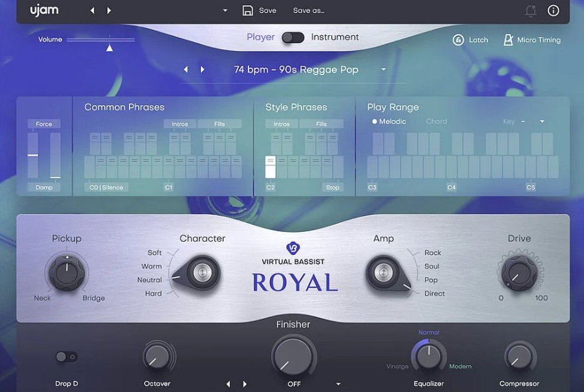Select Hard character
Viewport: 584px width, 392px height.
point(154,293)
